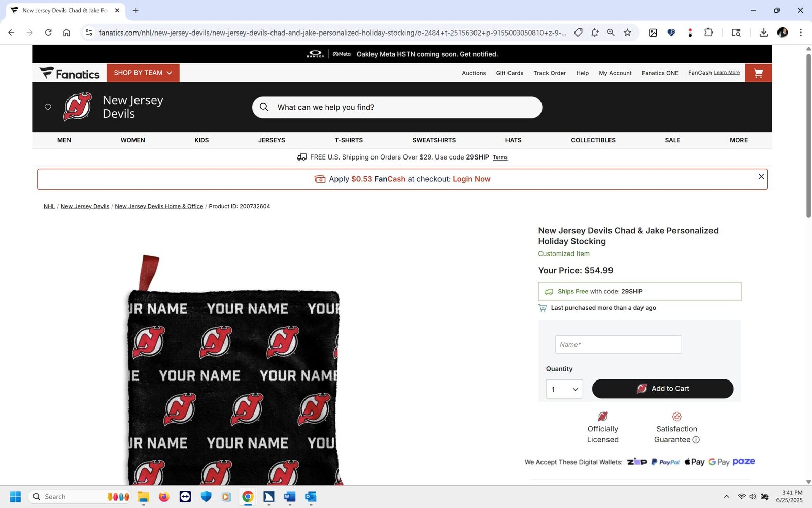This screenshot has height=508, width=812.
Task: Open File Explorer from taskbar
Action: pyautogui.click(x=143, y=497)
